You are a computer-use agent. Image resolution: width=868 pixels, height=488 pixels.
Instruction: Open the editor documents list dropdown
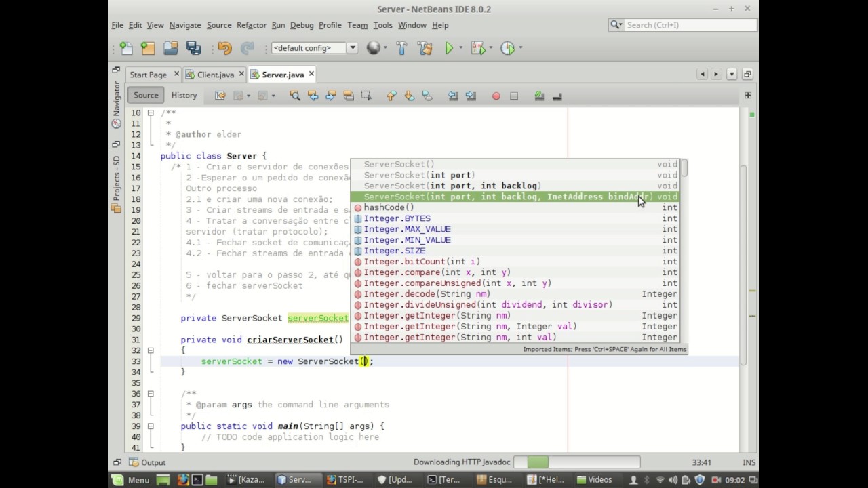click(732, 75)
